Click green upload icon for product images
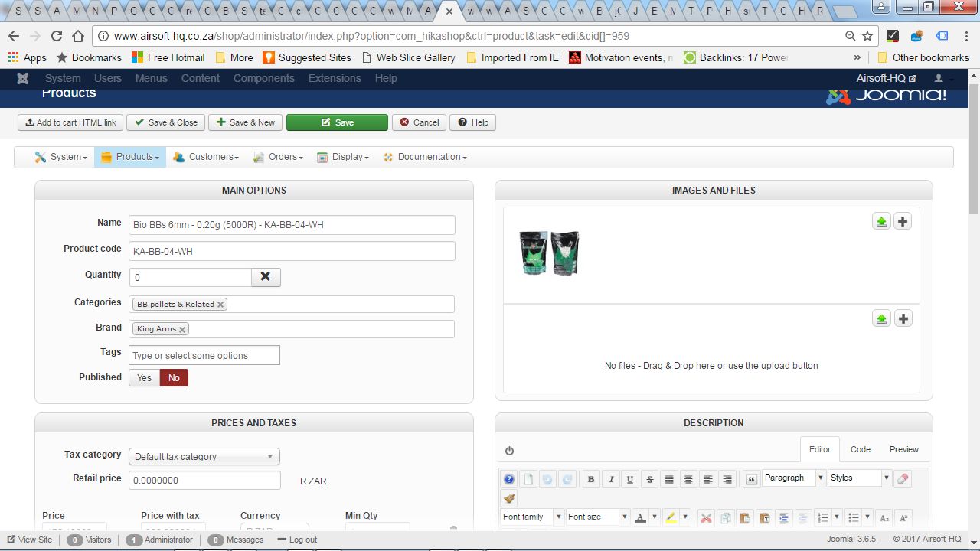This screenshot has height=551, width=980. (x=882, y=221)
